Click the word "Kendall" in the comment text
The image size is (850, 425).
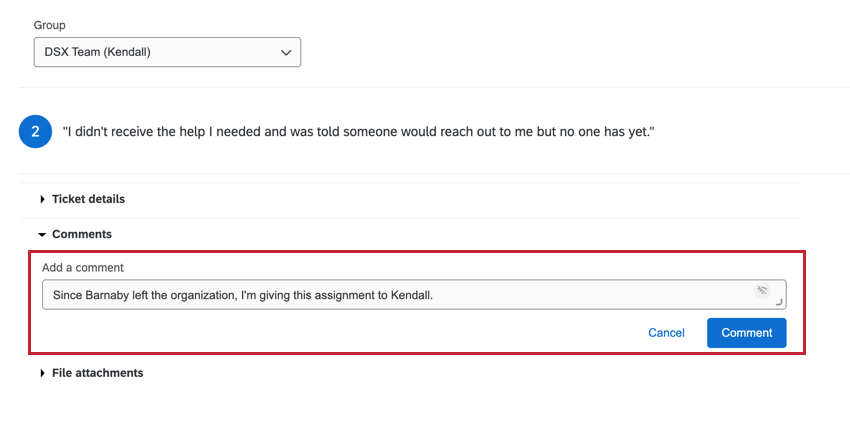point(409,296)
